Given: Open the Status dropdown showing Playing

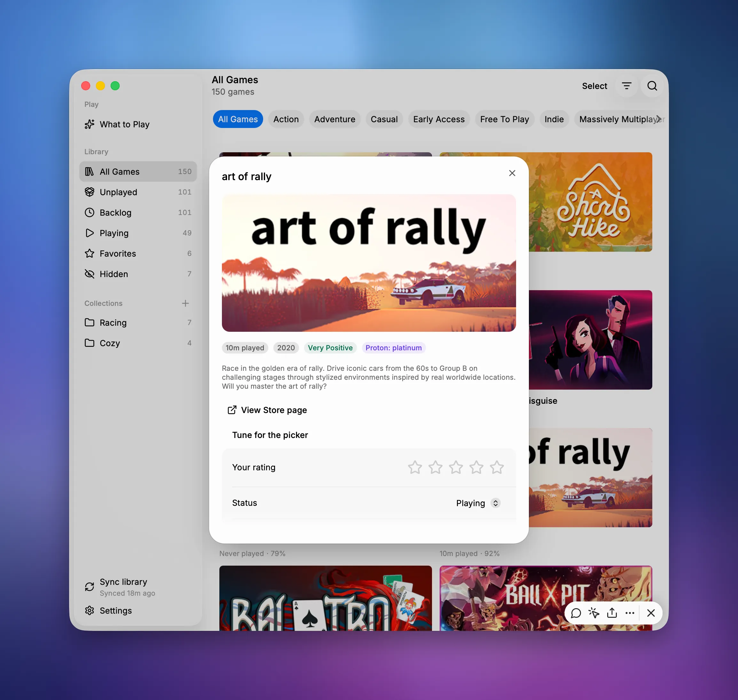Looking at the screenshot, I should click(x=478, y=503).
